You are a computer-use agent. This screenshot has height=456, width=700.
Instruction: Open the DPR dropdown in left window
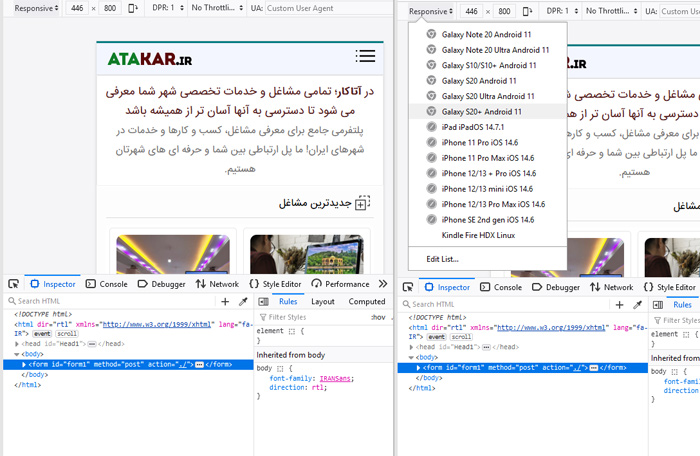click(167, 8)
